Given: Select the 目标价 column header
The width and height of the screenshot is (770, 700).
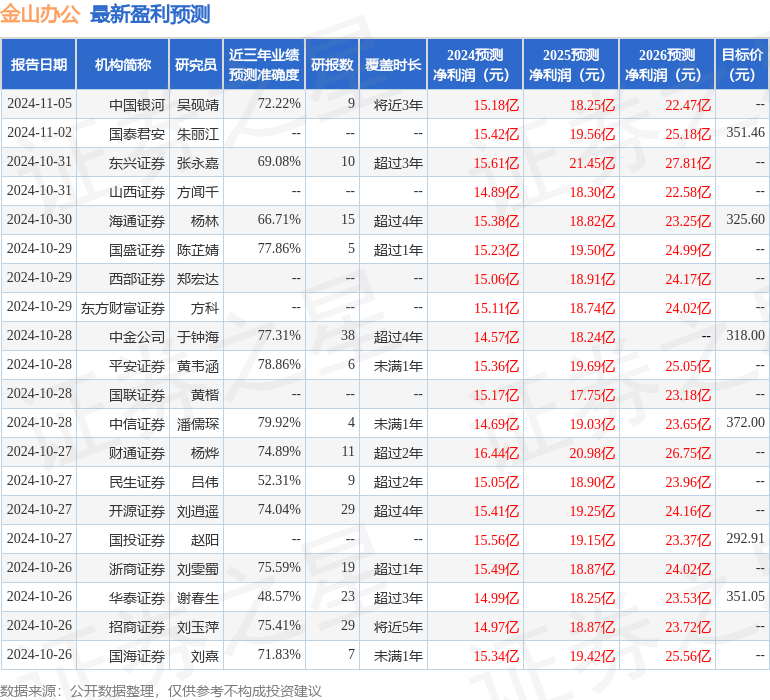Looking at the screenshot, I should [x=742, y=64].
